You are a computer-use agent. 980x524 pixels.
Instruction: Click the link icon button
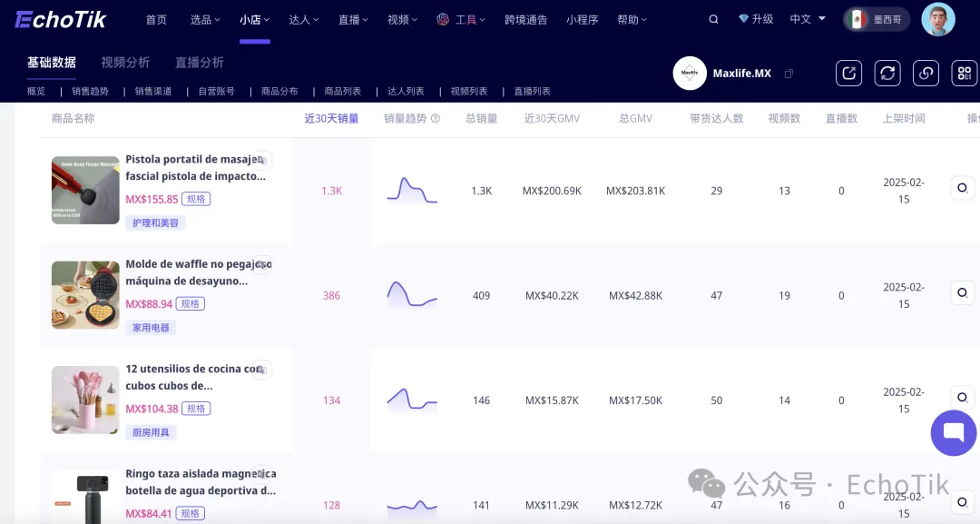coord(926,74)
